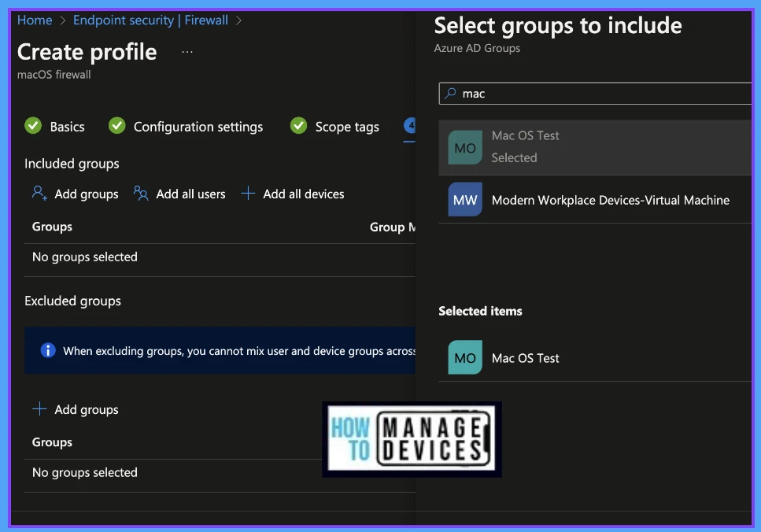Add groups under Excluded groups
The width and height of the screenshot is (761, 532).
[x=76, y=409]
